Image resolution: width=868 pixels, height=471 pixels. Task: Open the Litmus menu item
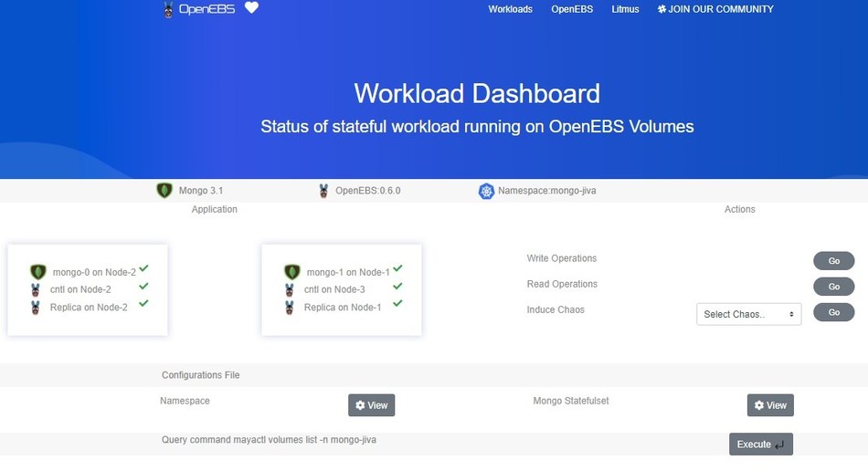pos(625,9)
